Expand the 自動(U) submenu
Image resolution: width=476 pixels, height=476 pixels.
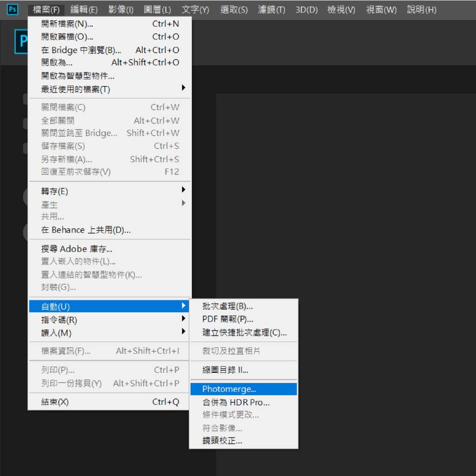(x=109, y=306)
